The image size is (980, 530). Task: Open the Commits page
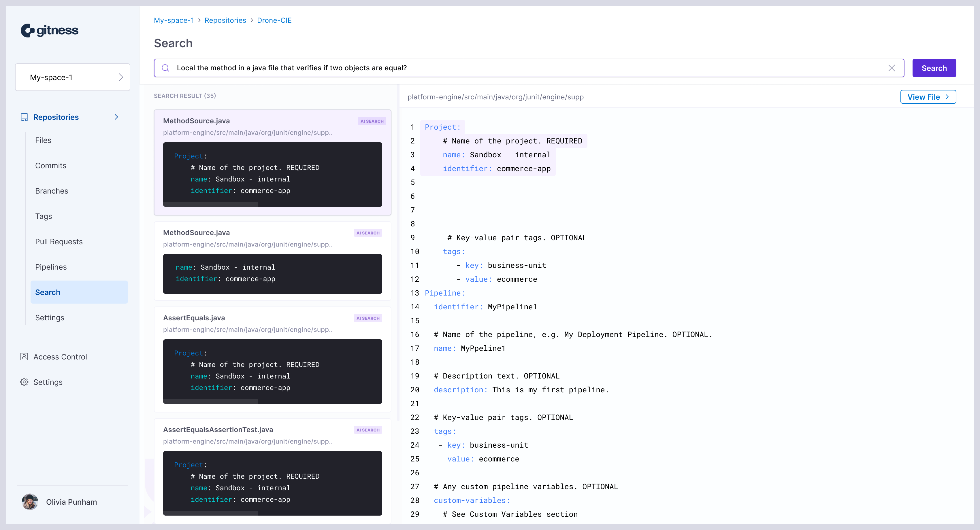point(51,165)
